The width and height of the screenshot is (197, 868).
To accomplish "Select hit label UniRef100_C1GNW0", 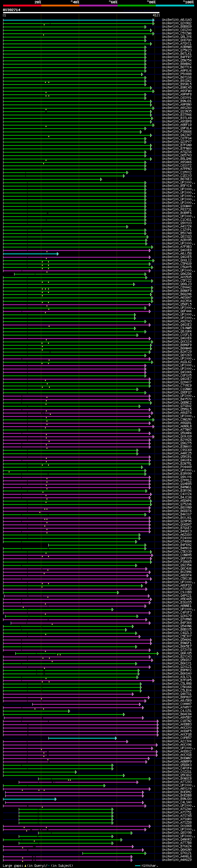I will [x=177, y=389].
